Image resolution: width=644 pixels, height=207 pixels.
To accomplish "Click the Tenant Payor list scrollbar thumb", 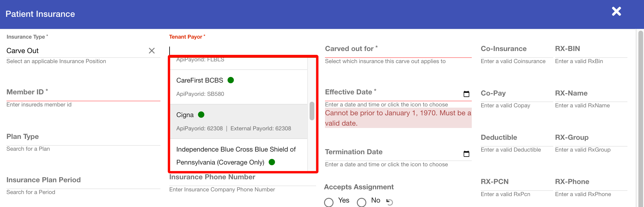I will tap(312, 111).
